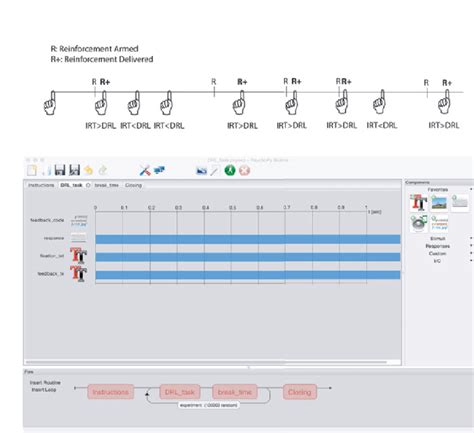Screen dimensions: 474x433
Task: Open the feedback_tx text component icon
Action: click(x=79, y=274)
